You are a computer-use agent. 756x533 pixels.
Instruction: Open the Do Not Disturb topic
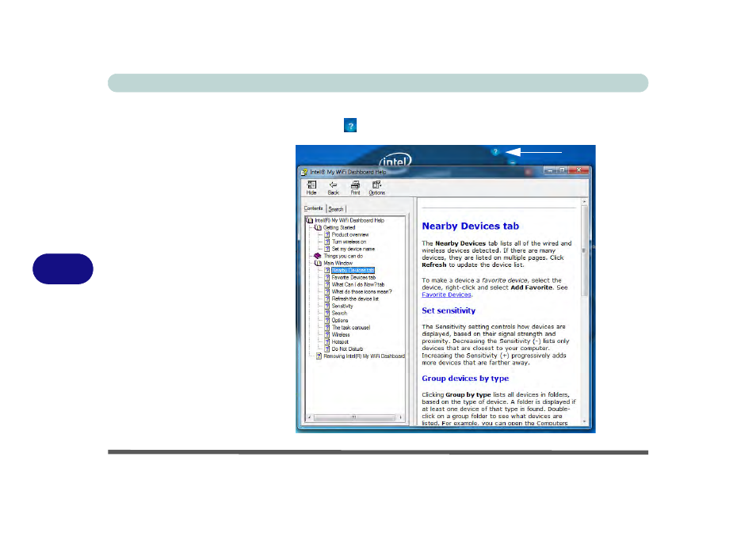click(347, 349)
